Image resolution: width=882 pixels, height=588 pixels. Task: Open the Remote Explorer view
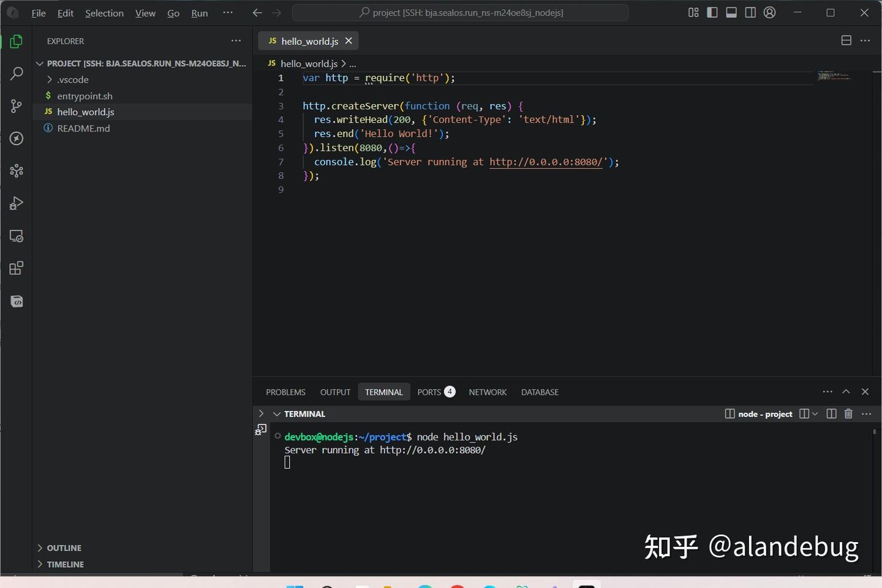[x=17, y=236]
